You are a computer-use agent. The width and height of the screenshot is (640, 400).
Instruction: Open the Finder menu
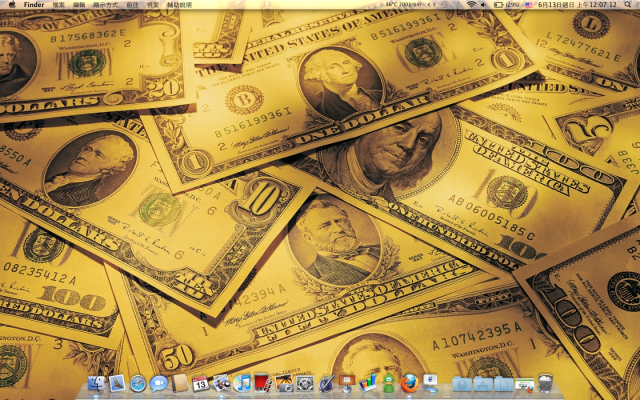pyautogui.click(x=34, y=4)
